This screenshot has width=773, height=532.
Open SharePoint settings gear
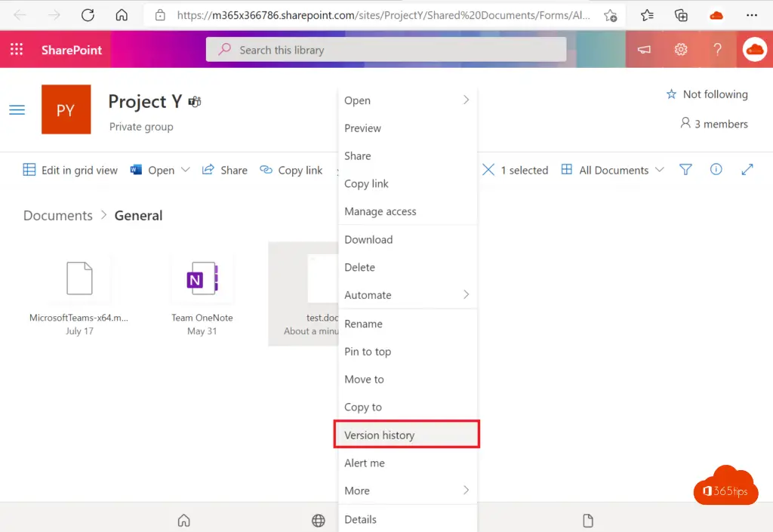(x=681, y=49)
